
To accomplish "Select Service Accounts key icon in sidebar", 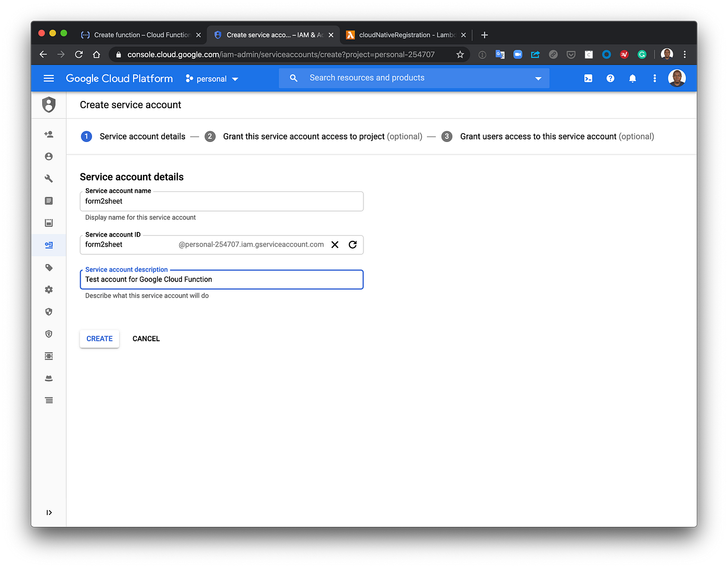I will (48, 244).
